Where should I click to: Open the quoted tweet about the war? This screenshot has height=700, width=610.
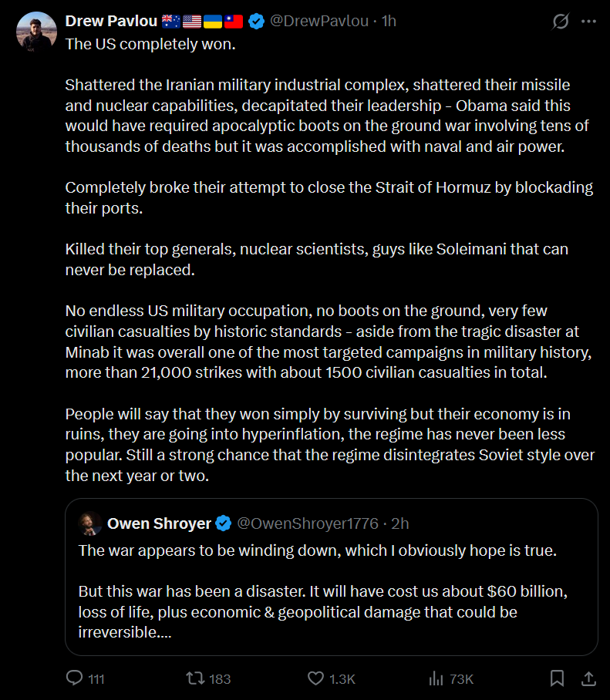pos(332,594)
